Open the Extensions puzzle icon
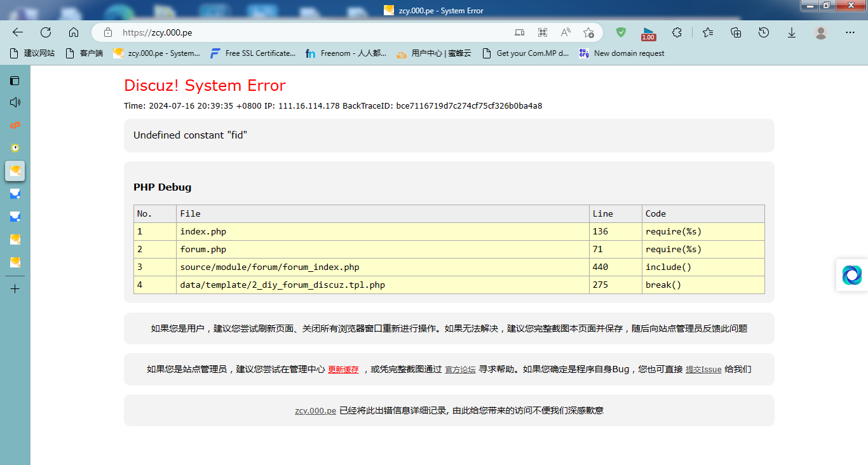Viewport: 868px width, 465px height. click(677, 32)
